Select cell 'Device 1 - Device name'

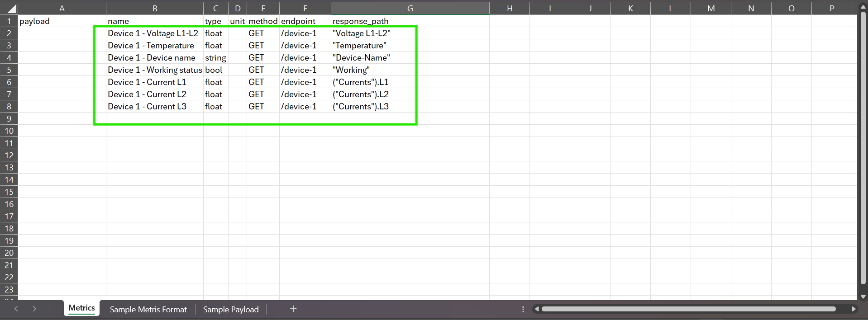(155, 57)
